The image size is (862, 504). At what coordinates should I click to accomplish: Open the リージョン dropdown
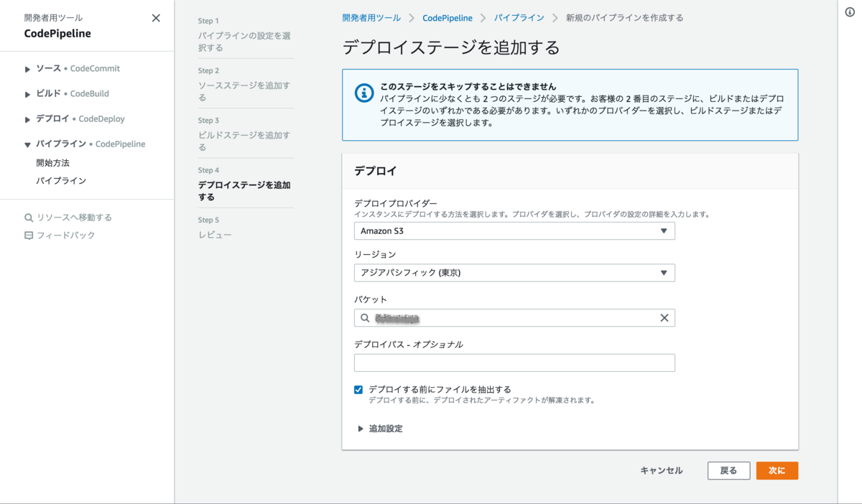click(514, 273)
